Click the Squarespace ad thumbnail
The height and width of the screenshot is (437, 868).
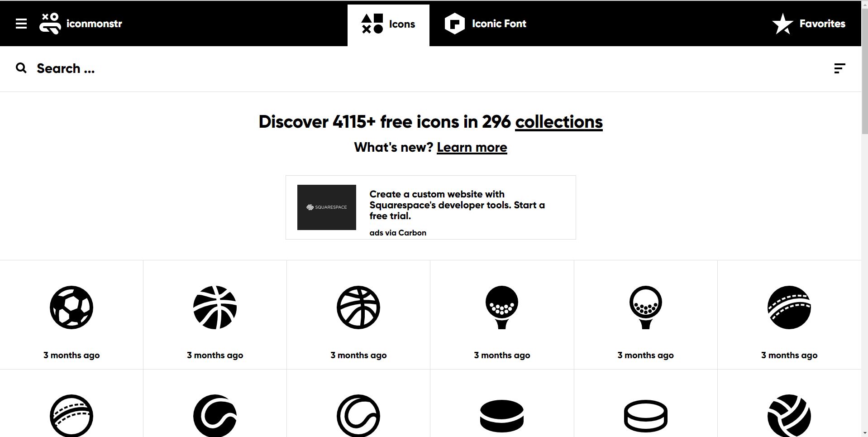click(327, 207)
